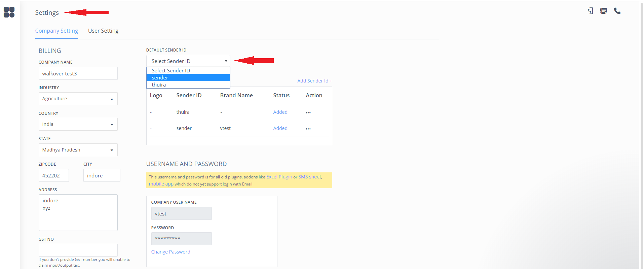This screenshot has width=644, height=269.
Task: Click the Add Sender Id link
Action: pyautogui.click(x=314, y=81)
